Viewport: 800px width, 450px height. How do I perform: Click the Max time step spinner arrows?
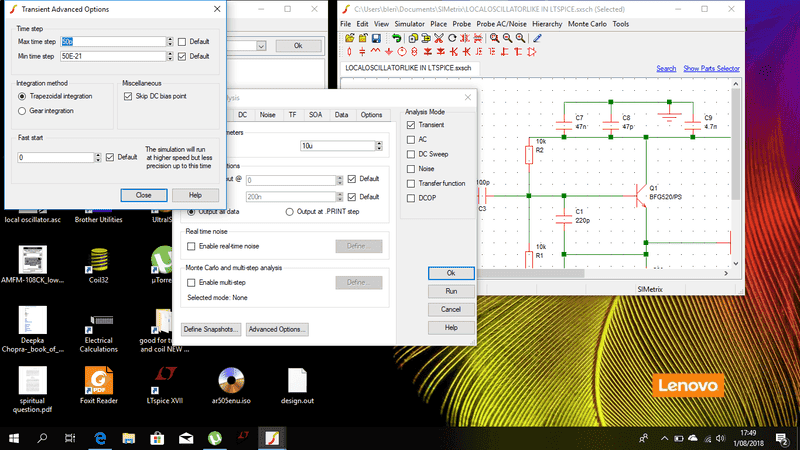pos(170,42)
